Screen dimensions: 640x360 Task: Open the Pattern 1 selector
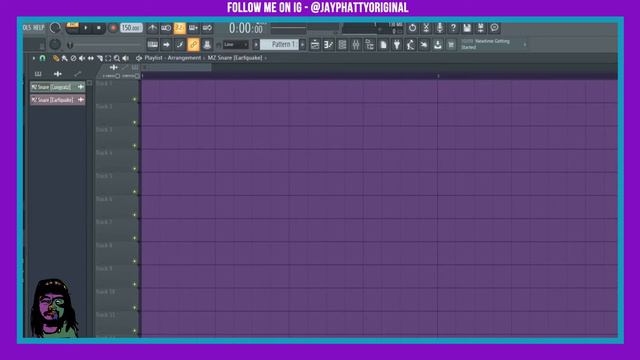tap(280, 44)
